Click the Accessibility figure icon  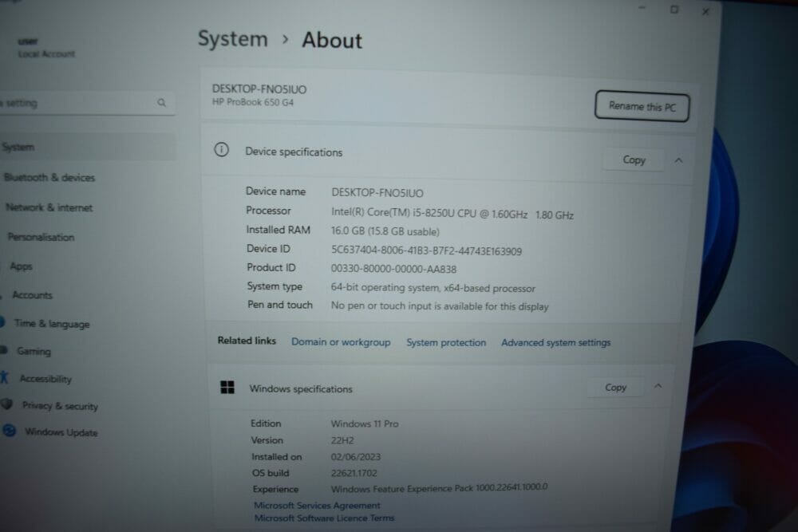5,377
